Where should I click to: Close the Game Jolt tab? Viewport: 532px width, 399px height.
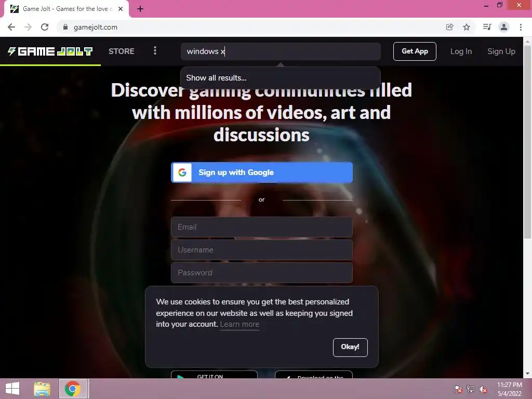pos(121,9)
